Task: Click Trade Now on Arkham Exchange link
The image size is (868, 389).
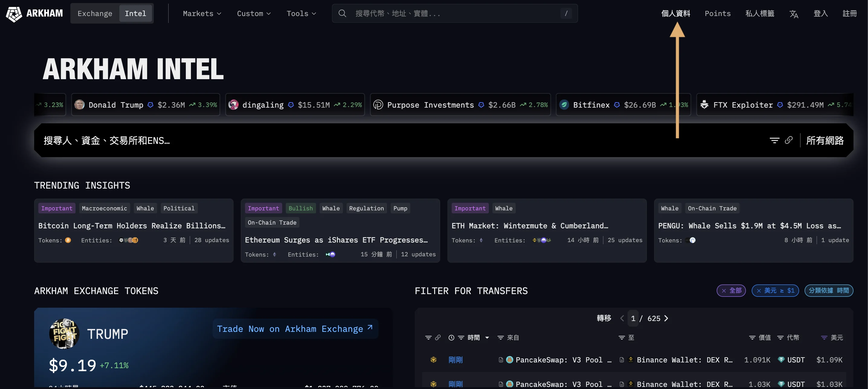Action: coord(295,329)
